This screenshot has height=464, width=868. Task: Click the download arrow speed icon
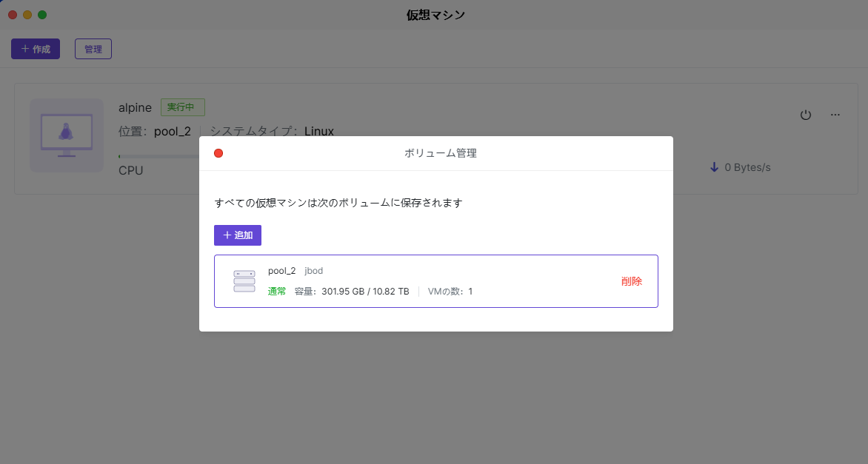click(x=714, y=167)
